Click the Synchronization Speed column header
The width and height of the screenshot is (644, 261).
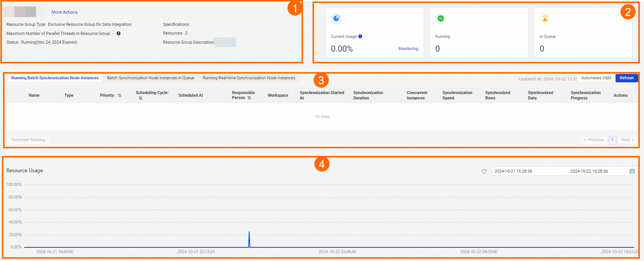(457, 95)
